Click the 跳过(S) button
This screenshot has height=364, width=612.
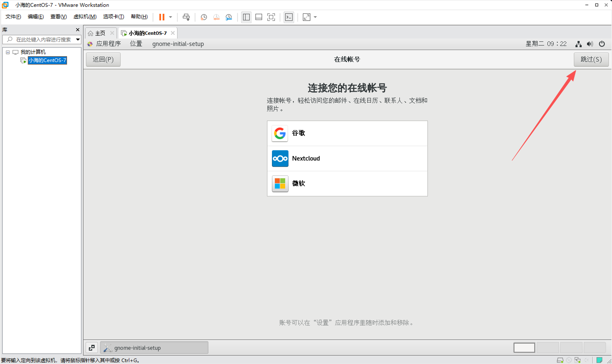[591, 60]
